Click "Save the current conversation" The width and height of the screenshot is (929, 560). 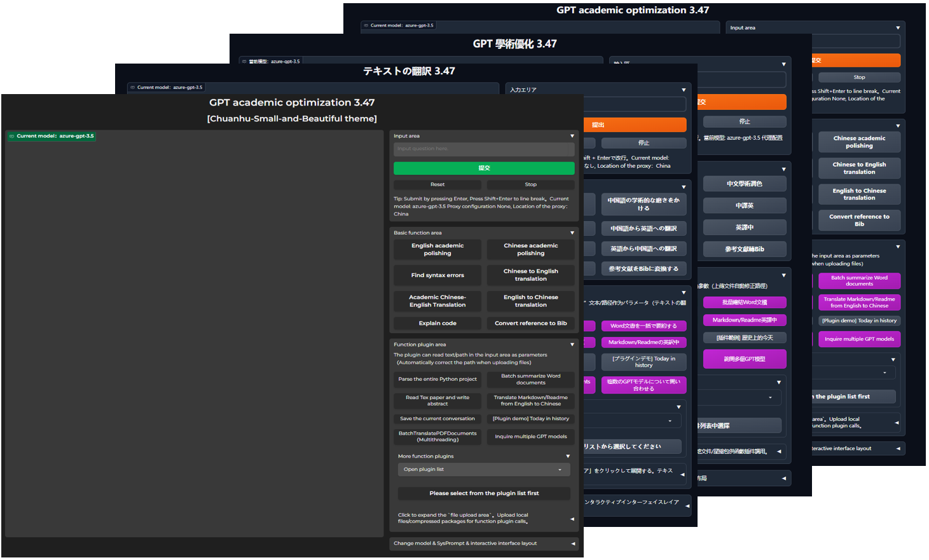(437, 418)
